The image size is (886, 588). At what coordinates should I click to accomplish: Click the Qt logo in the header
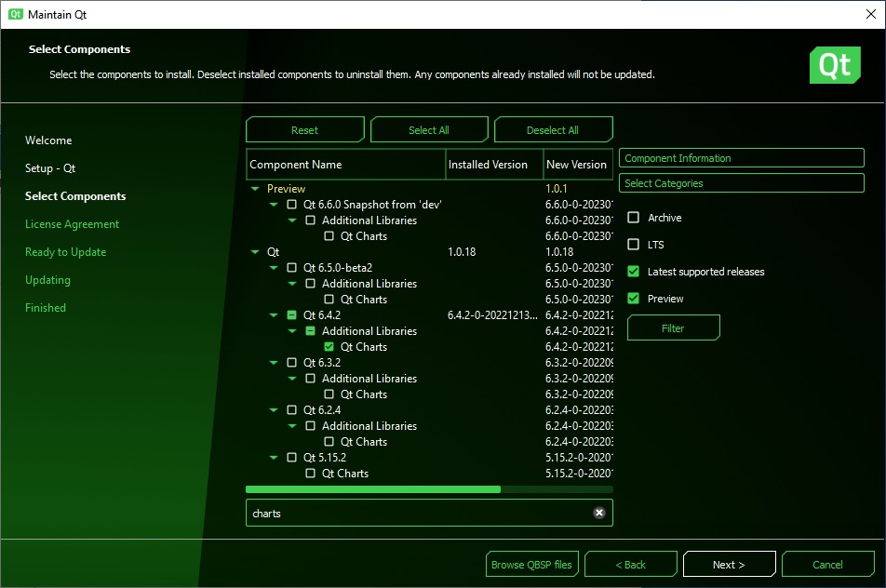(x=835, y=65)
